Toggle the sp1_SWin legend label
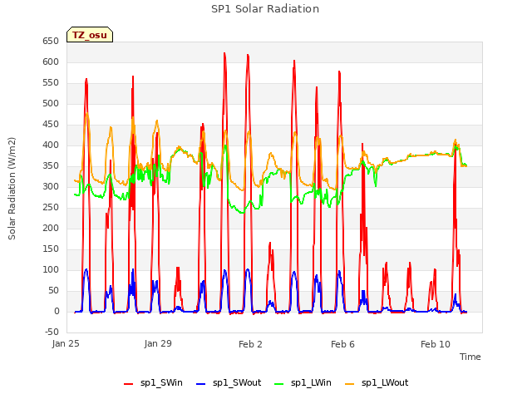The height and width of the screenshot is (399, 532). pos(161,383)
